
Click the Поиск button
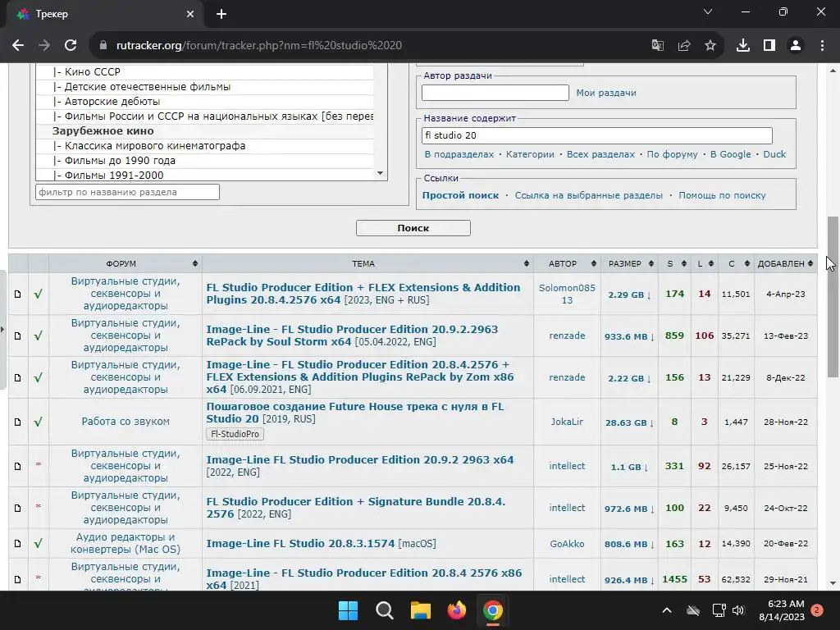pos(413,228)
